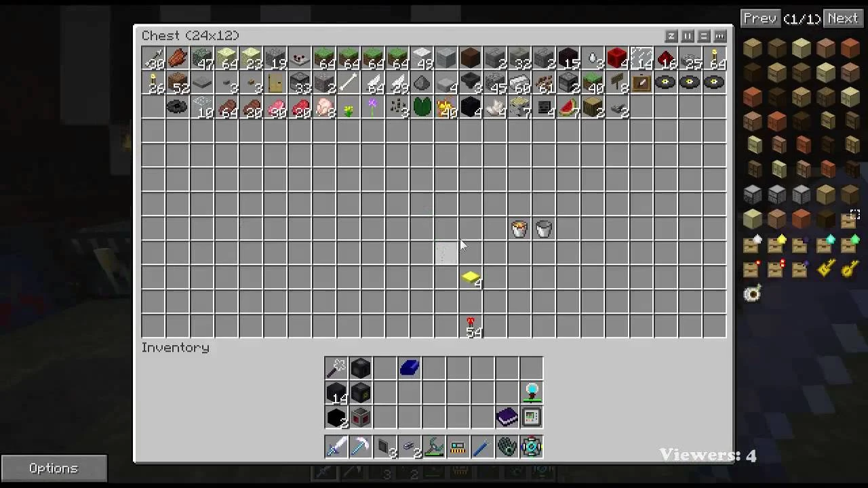
Task: Grab the green lily pad
Action: (422, 108)
